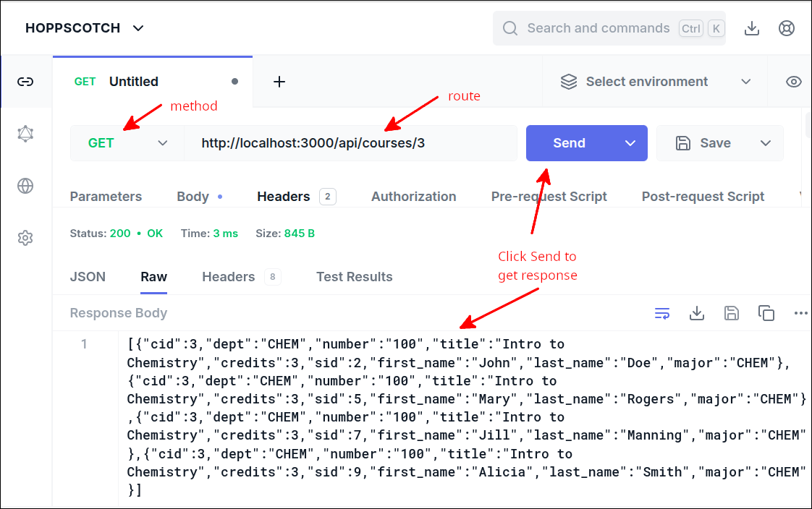The width and height of the screenshot is (812, 509).
Task: Copy the response body to clipboard
Action: tap(766, 313)
